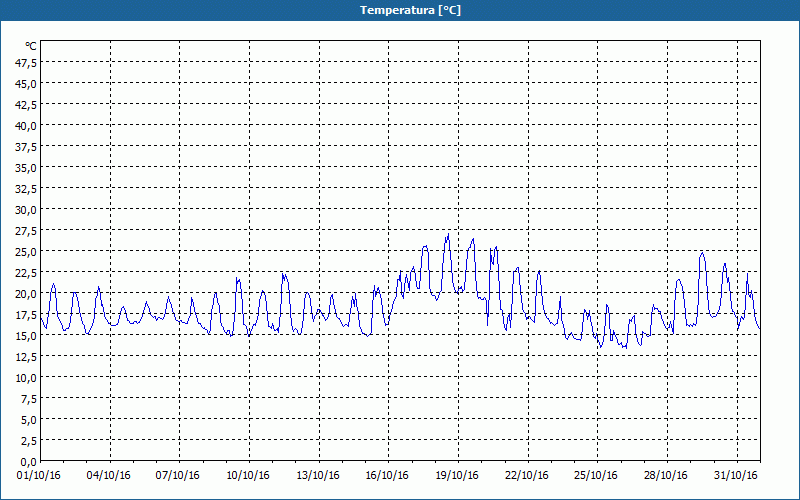800x500 pixels.
Task: Click the 32,5 y-axis label
Action: click(27, 189)
